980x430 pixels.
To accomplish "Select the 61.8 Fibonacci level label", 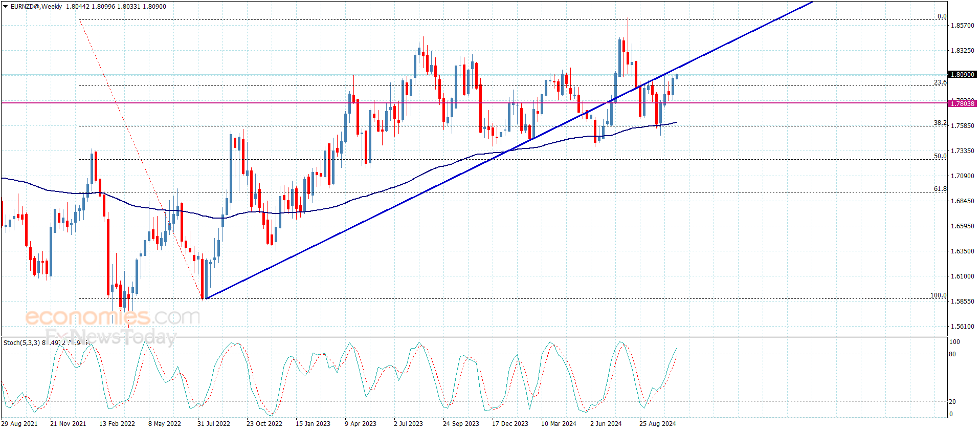I will tap(940, 189).
